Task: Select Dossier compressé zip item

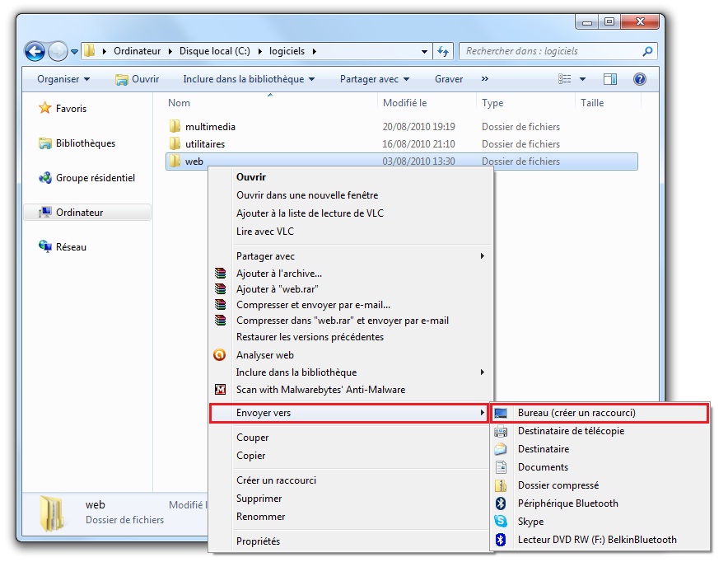Action: 600,485
